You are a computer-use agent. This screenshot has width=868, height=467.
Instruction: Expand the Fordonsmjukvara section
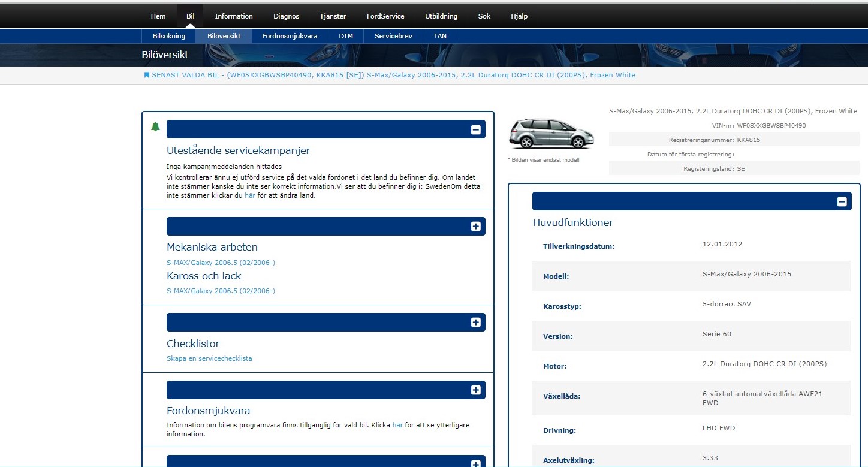point(475,390)
